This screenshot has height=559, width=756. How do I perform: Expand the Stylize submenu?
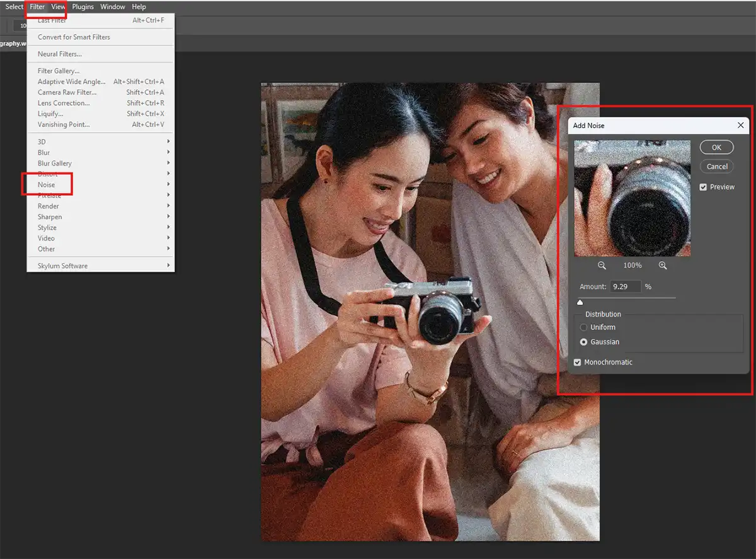coord(101,227)
